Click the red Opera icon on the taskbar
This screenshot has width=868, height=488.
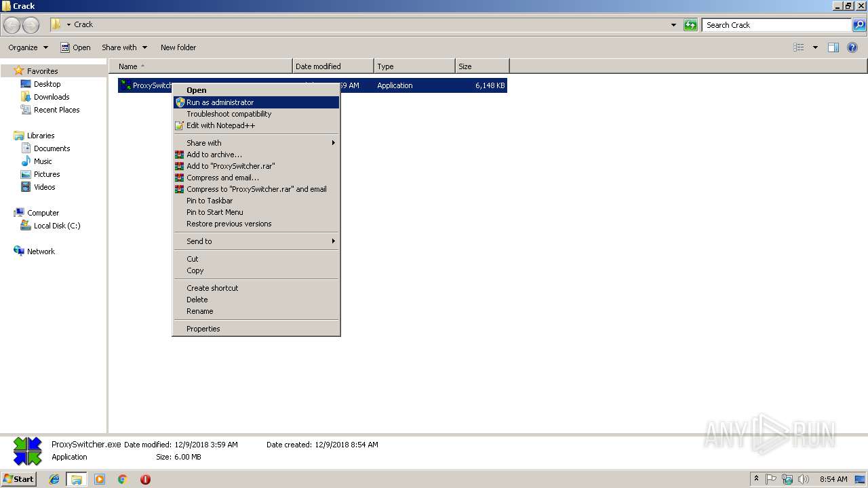[145, 479]
